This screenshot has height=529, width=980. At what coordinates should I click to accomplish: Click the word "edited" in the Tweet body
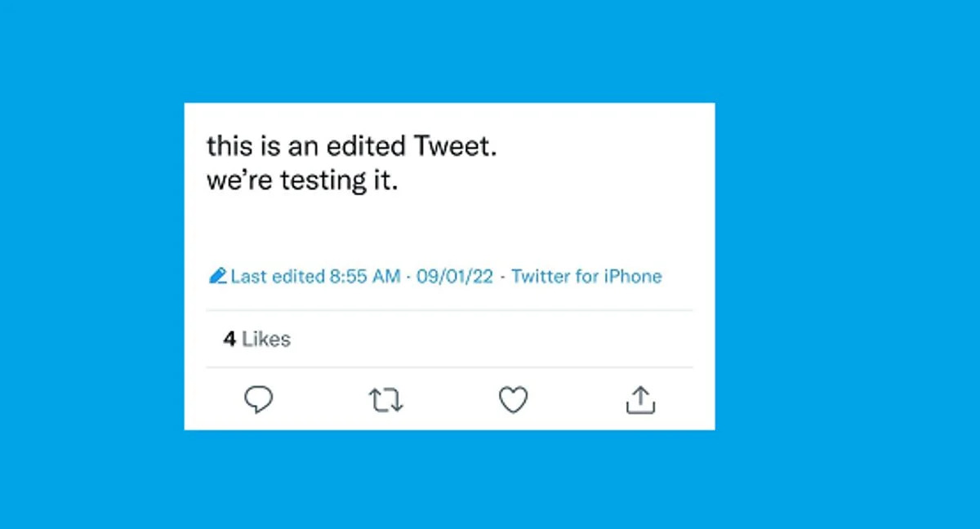click(366, 147)
